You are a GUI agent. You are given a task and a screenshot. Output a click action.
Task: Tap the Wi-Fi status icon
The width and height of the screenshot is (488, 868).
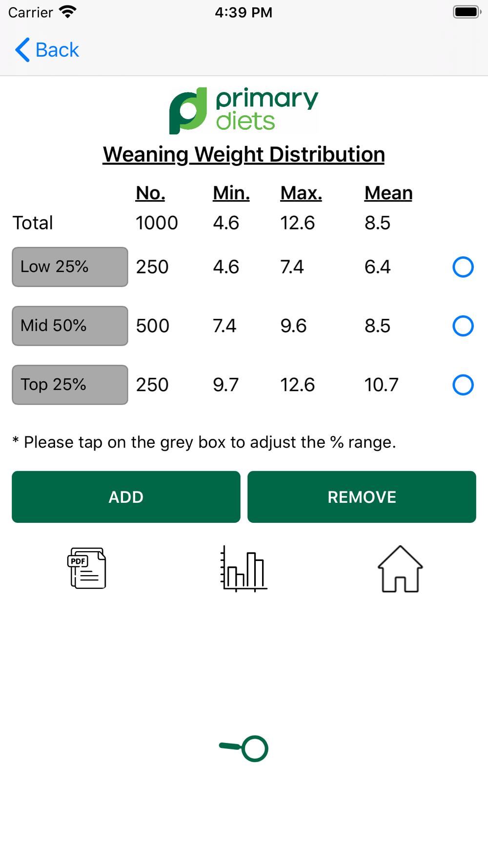click(x=67, y=12)
